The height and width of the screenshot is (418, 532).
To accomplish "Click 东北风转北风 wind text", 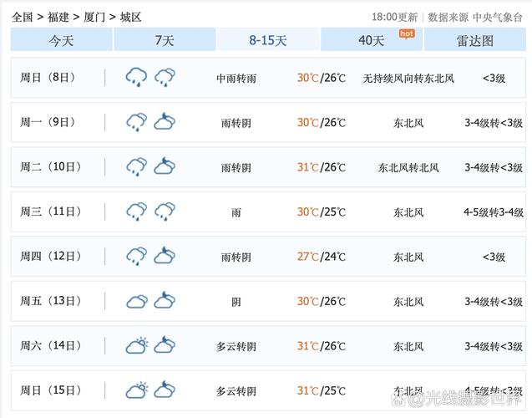I will click(x=408, y=168).
